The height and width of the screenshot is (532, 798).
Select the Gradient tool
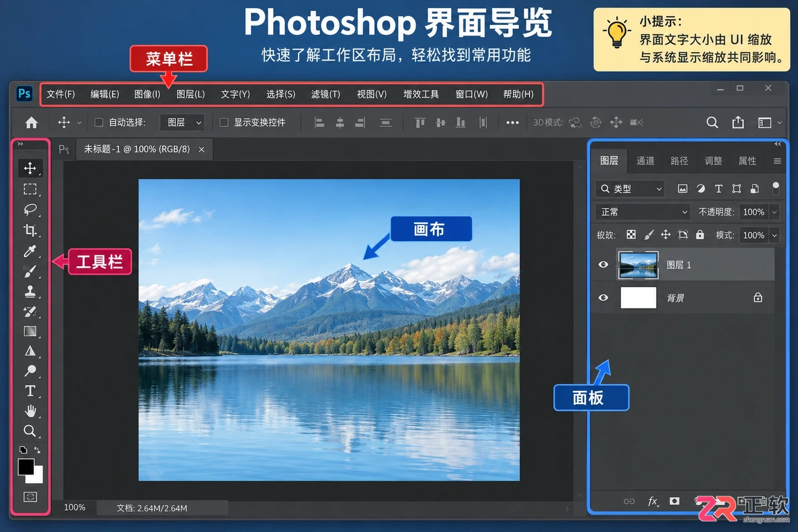[30, 331]
